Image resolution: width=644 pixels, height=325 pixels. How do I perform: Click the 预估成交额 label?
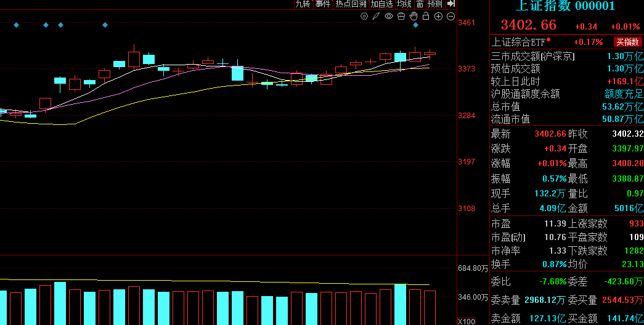pos(516,69)
